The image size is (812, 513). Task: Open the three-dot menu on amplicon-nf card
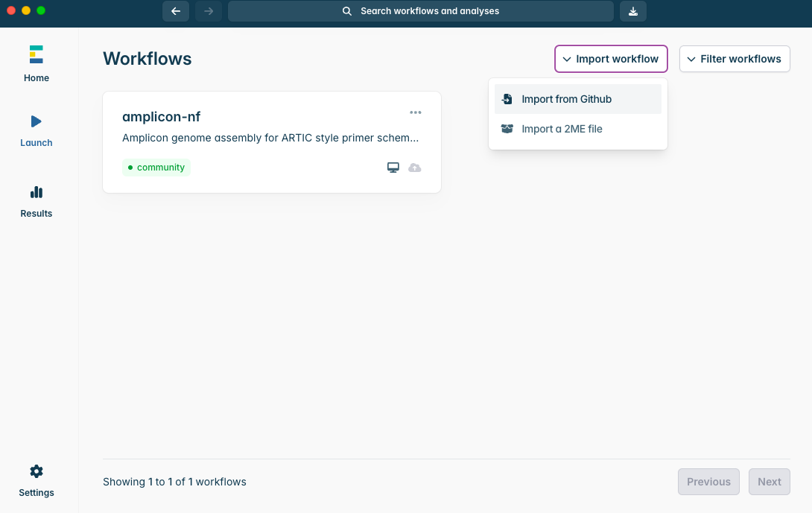pyautogui.click(x=416, y=112)
